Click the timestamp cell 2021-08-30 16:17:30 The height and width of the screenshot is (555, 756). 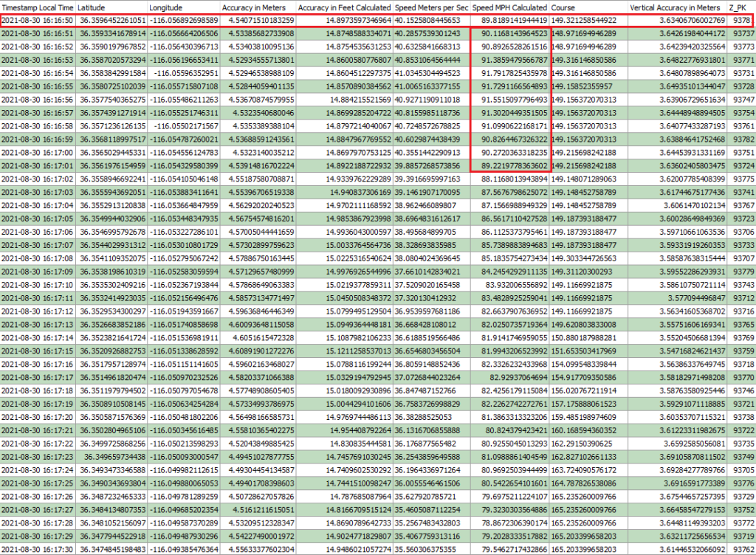tap(38, 549)
